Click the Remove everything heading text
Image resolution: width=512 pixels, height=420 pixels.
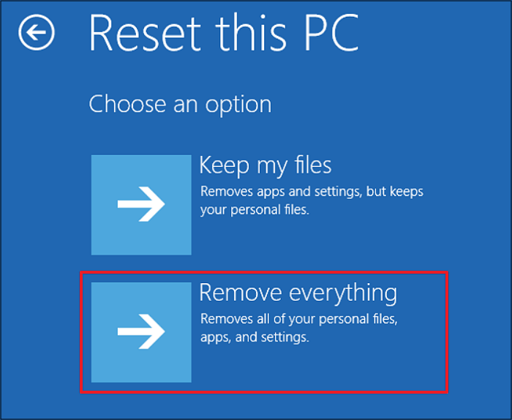click(298, 293)
